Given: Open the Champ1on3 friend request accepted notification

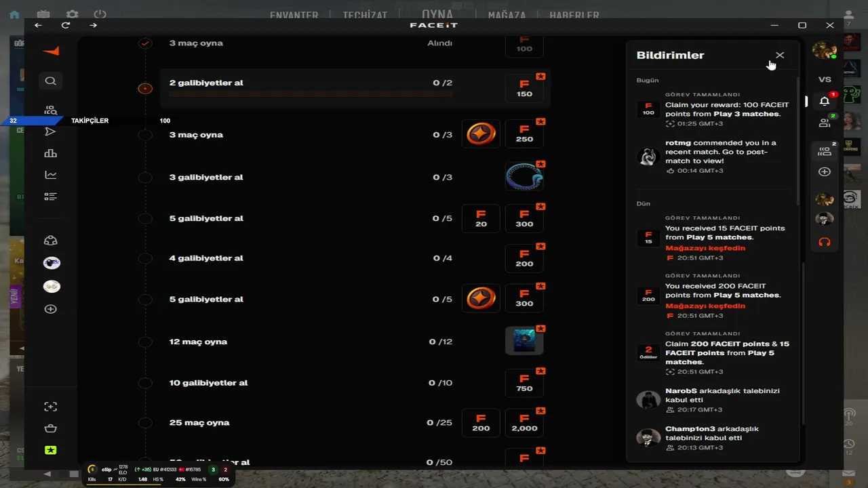Looking at the screenshot, I should pos(714,438).
